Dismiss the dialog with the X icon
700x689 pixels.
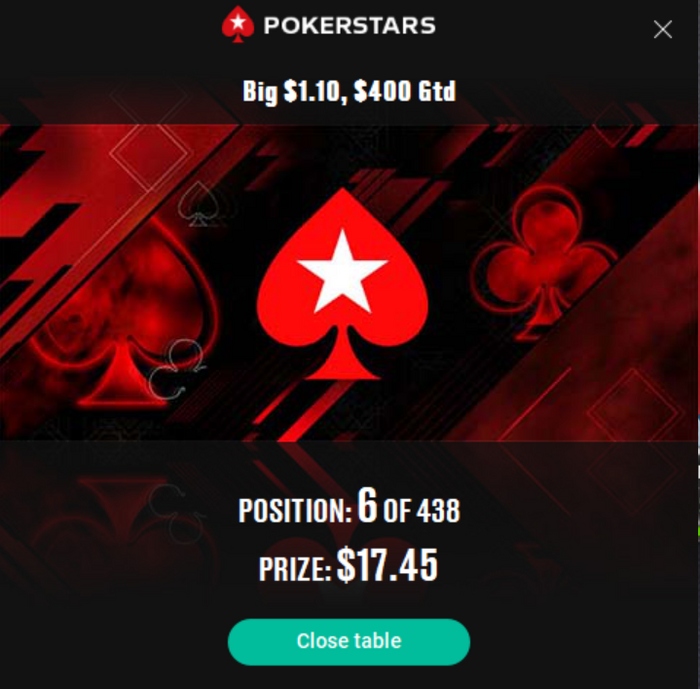[662, 29]
